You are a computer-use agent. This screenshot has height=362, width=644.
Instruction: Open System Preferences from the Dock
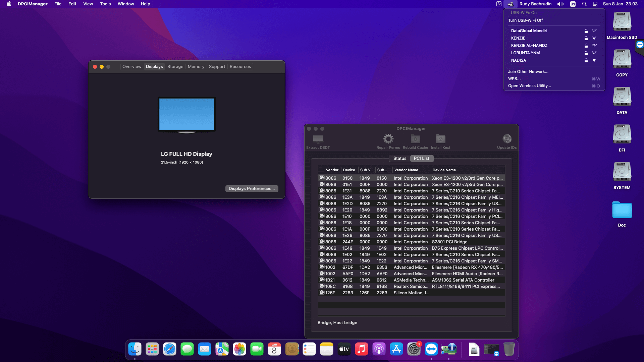pos(414,349)
